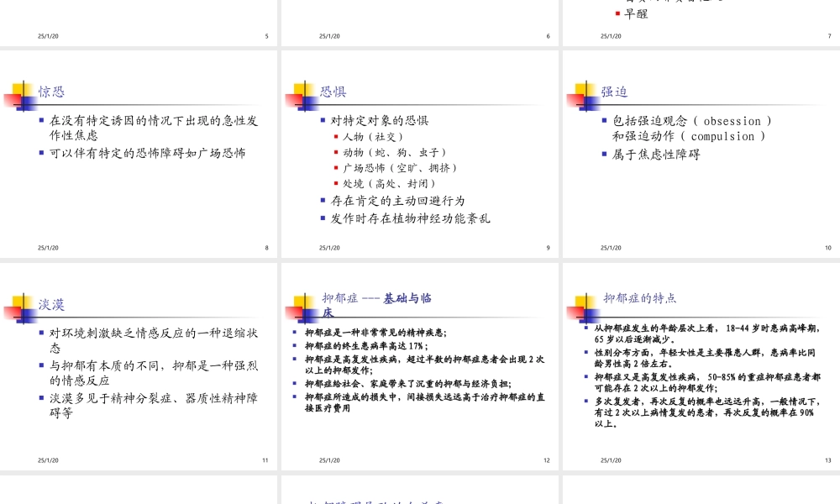The height and width of the screenshot is (504, 840).
Task: Click the 抑郁症的特点 title text
Action: [639, 298]
